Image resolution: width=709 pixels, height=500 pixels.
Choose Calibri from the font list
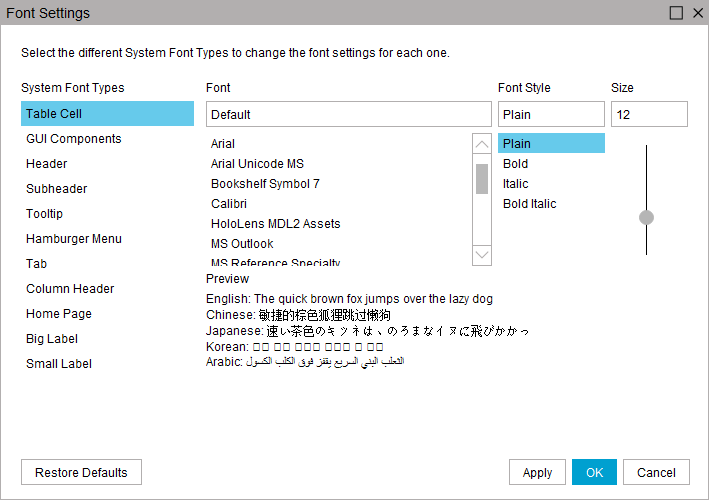pyautogui.click(x=228, y=204)
